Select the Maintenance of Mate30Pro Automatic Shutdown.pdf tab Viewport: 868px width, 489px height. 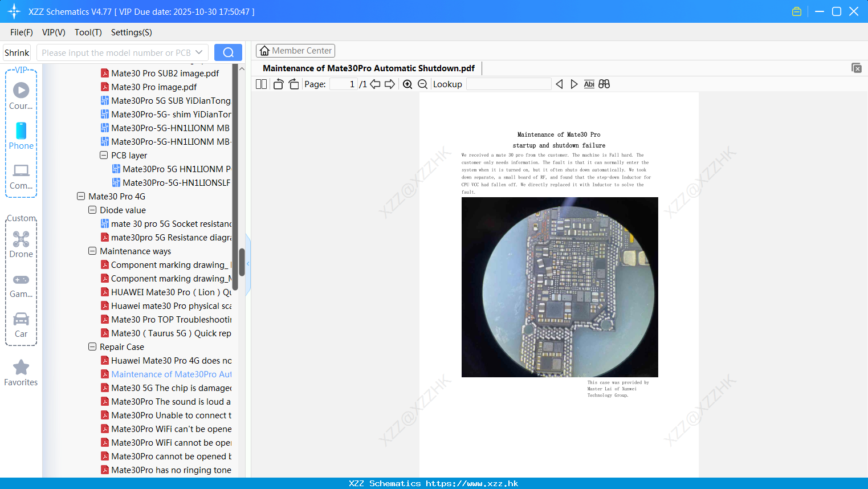pos(369,68)
